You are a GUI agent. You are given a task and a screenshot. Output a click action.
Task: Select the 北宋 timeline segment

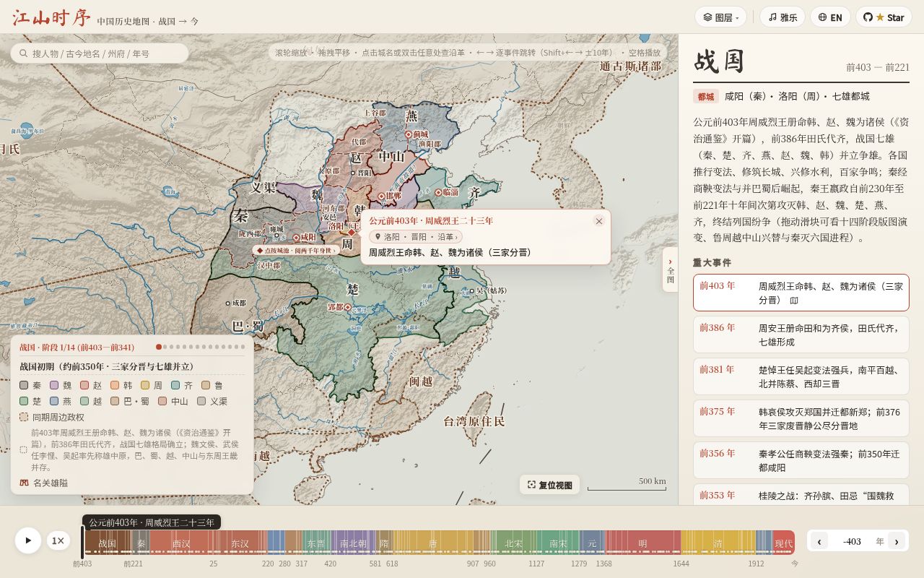tap(513, 543)
